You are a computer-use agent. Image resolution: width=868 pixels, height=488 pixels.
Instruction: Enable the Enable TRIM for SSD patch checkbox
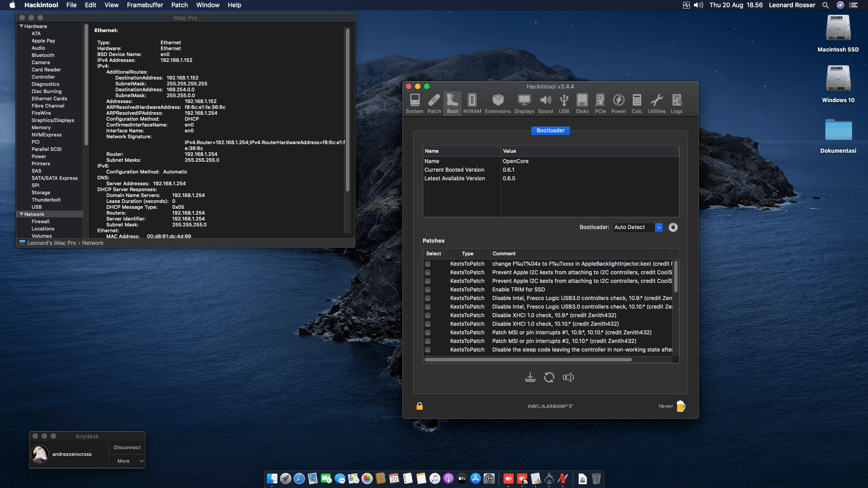428,290
